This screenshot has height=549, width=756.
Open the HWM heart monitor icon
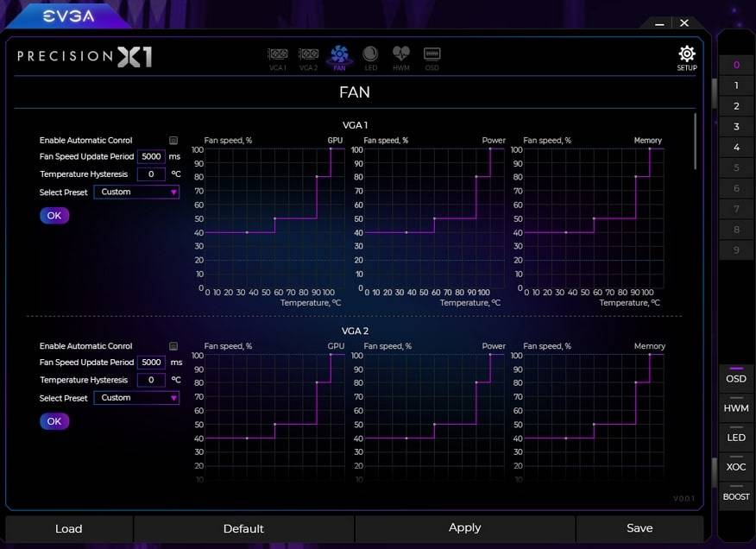(401, 57)
